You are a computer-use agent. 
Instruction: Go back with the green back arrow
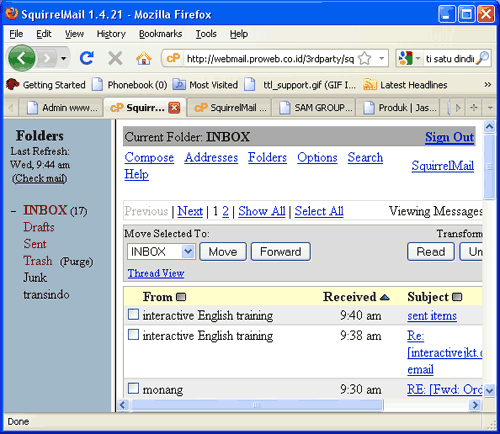point(22,58)
